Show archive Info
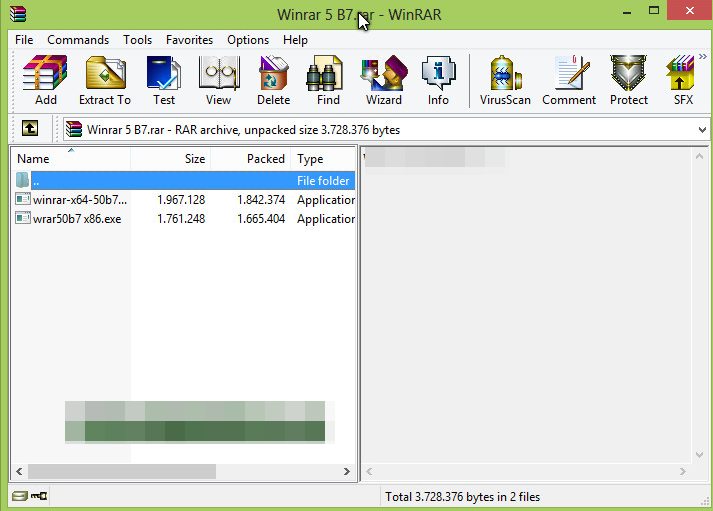Viewport: 713px width, 511px height. tap(438, 80)
